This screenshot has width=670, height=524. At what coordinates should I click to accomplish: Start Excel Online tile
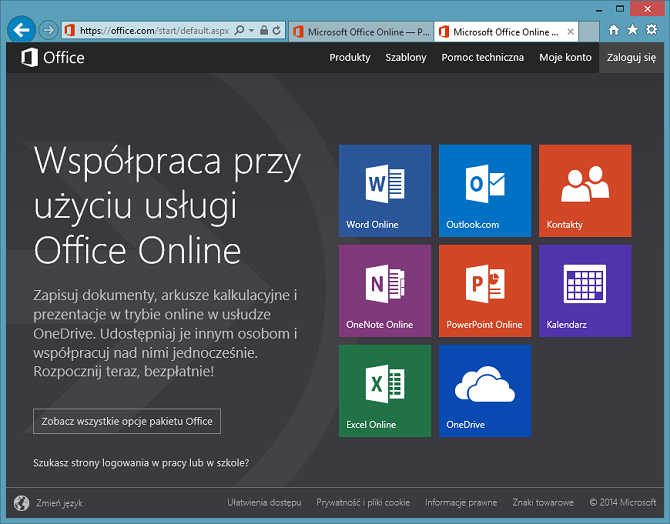point(385,390)
